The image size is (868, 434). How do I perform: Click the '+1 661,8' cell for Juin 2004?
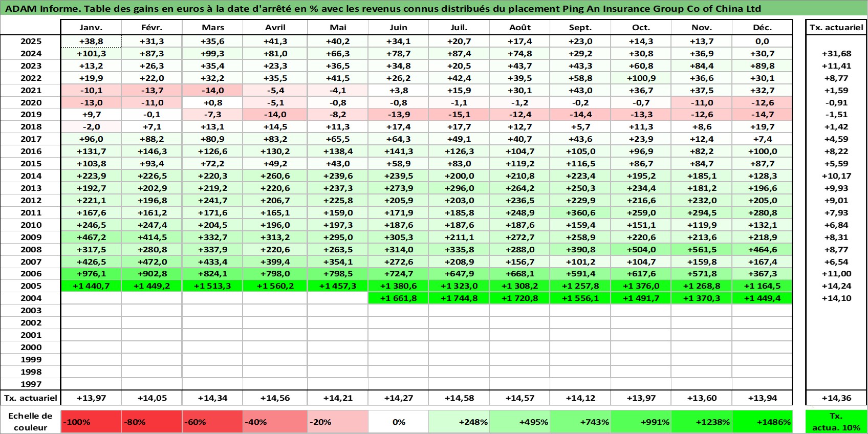tap(398, 298)
